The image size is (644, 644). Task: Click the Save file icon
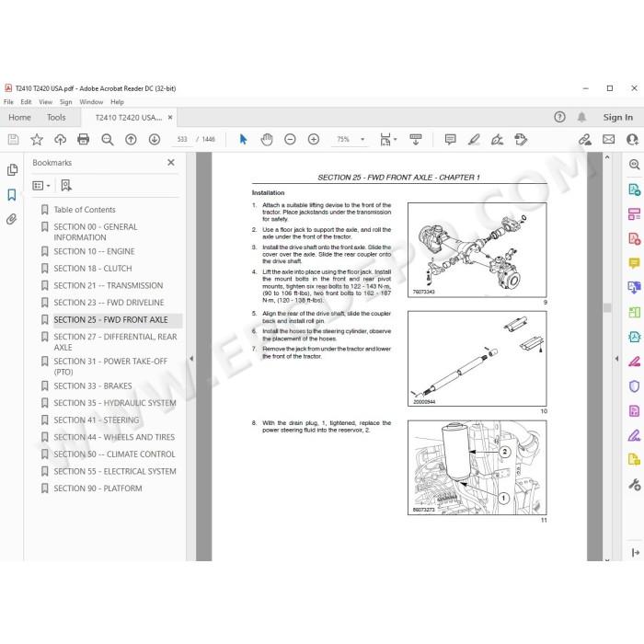pos(13,140)
